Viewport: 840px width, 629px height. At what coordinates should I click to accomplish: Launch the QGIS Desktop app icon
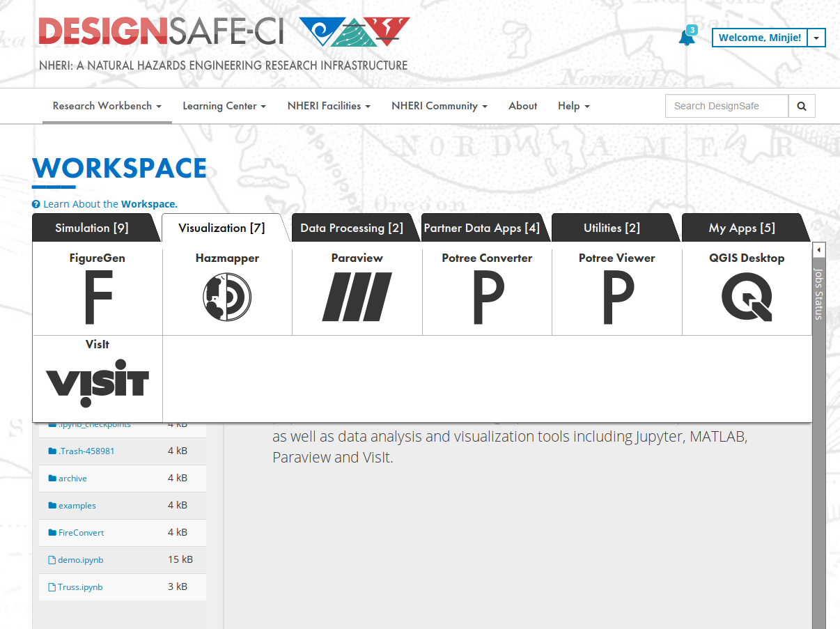[x=747, y=297]
